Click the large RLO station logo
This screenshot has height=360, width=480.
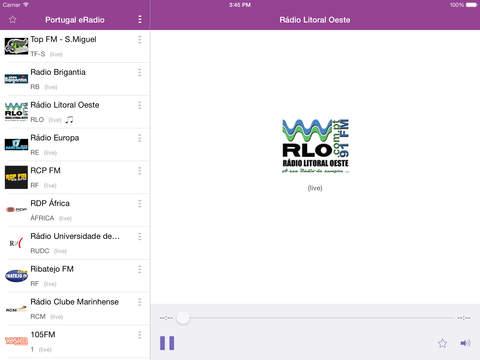(x=315, y=146)
